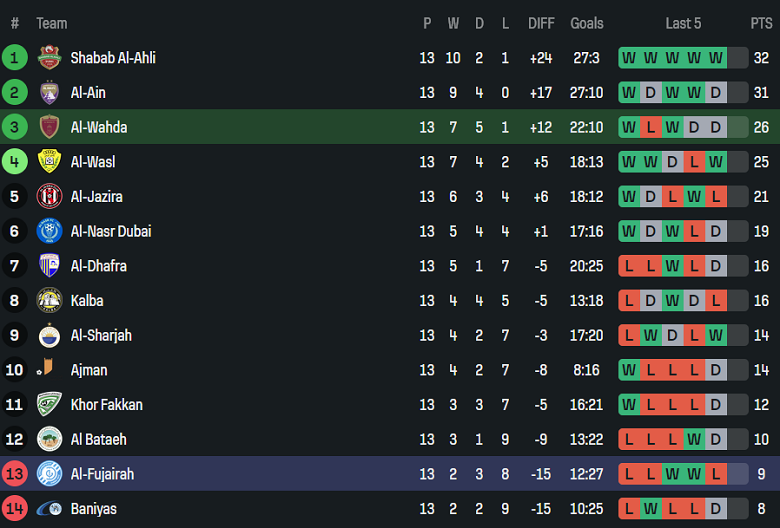
Task: Click Al-Jazira's latest L form badge
Action: coord(716,197)
